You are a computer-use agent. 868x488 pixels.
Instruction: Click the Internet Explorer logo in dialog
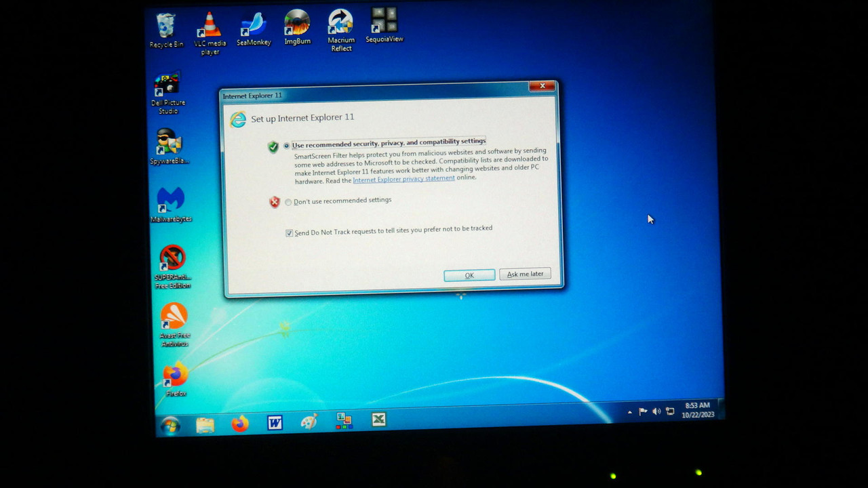(238, 120)
